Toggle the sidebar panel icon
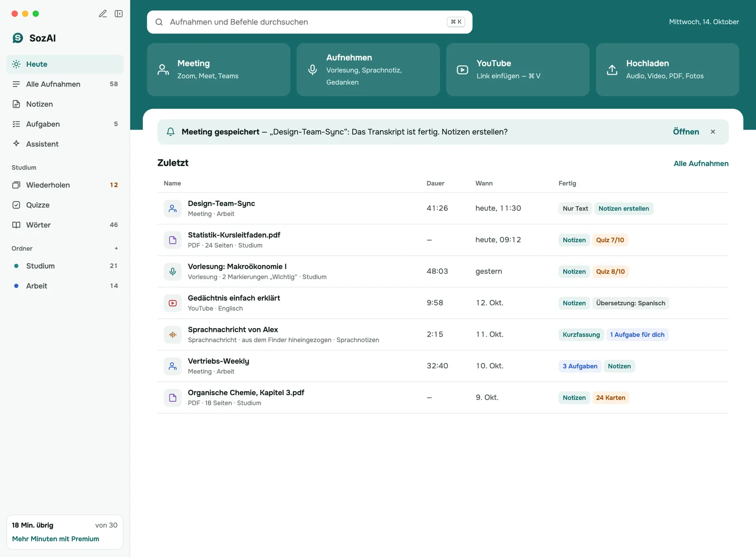Screen dimensions: 756x557 119,14
